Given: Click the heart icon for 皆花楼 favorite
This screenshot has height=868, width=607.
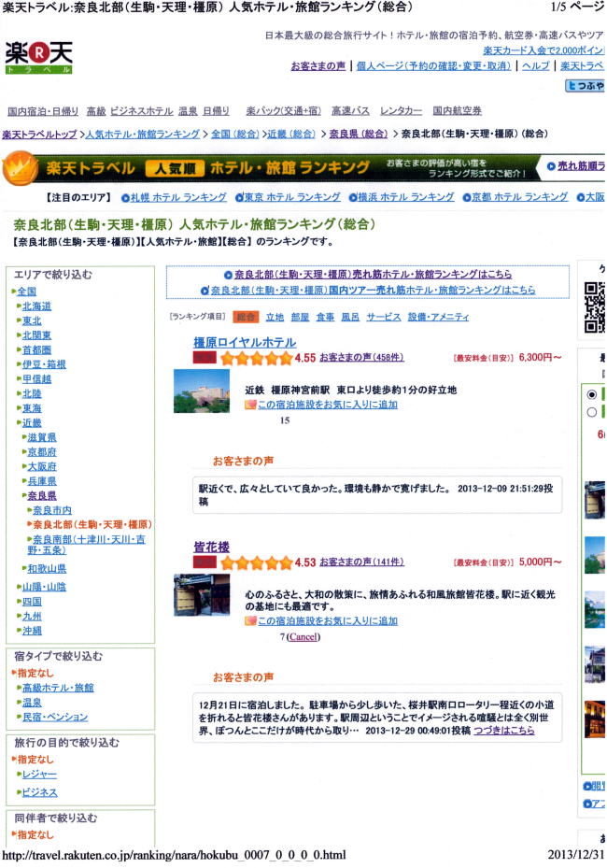Looking at the screenshot, I should click(x=250, y=621).
